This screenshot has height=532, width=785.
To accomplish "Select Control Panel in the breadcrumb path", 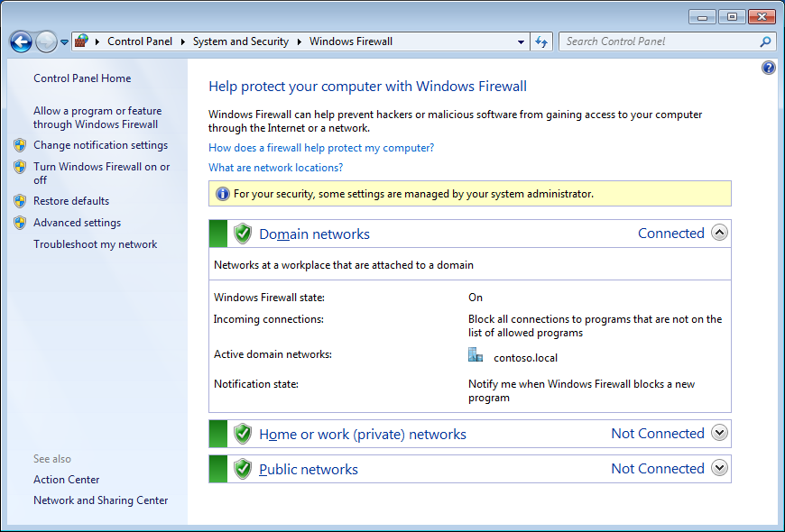I will (x=139, y=41).
